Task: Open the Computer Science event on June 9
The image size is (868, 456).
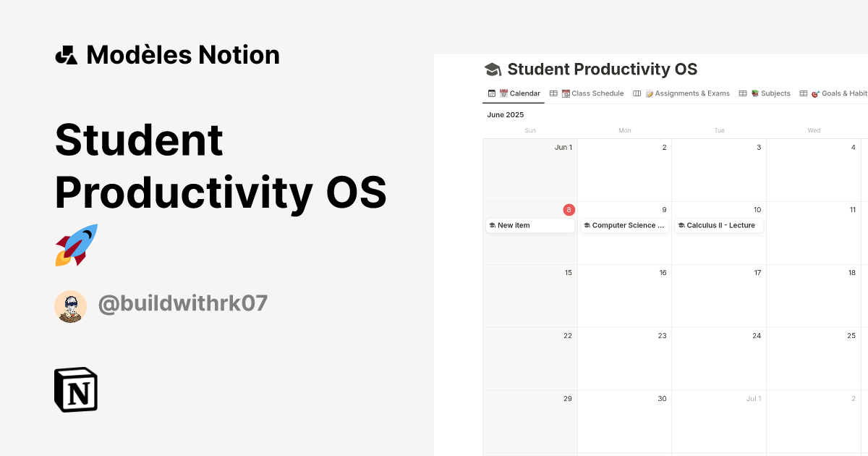Action: (624, 225)
